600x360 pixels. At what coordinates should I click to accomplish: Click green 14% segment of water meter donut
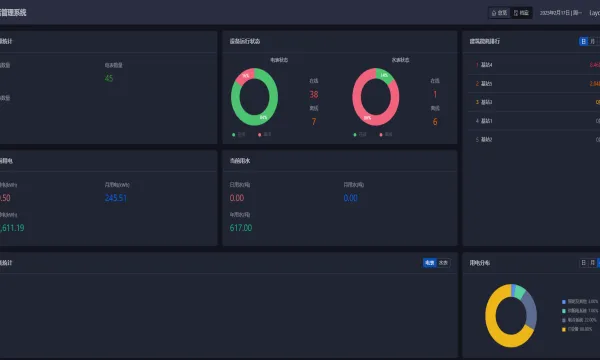click(x=385, y=75)
